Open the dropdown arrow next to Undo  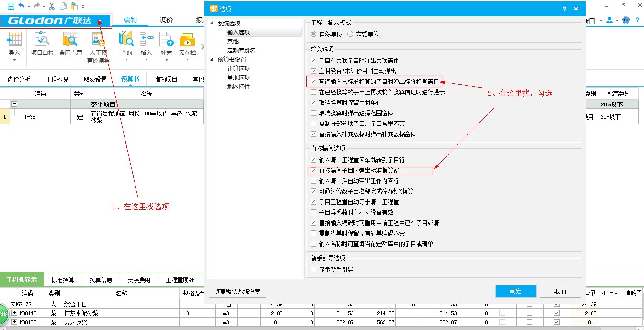point(29,7)
